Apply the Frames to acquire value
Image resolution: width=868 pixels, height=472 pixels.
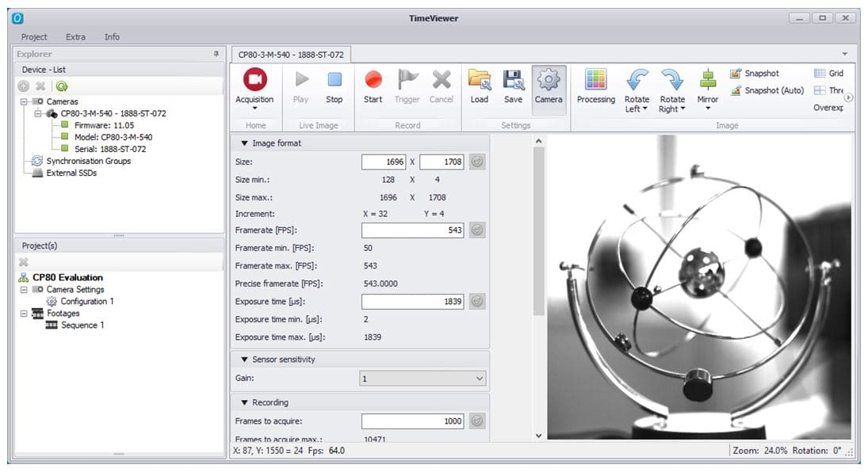click(477, 421)
